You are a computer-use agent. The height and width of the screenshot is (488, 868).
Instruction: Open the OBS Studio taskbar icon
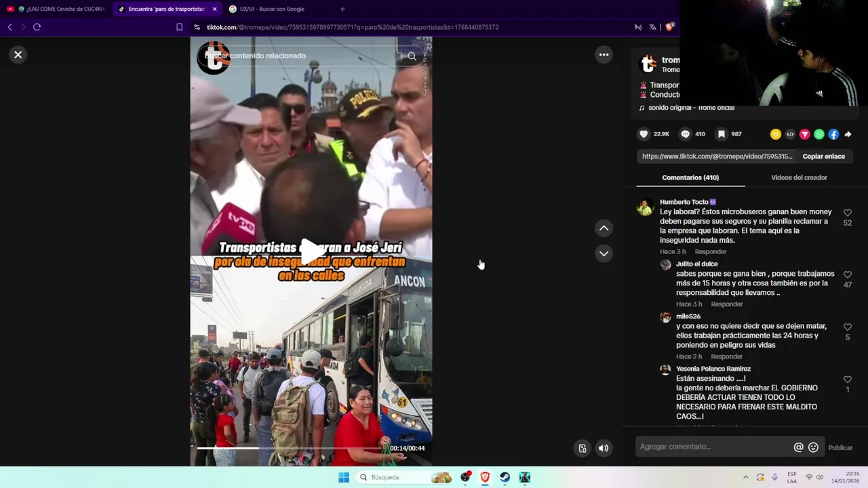pos(465,477)
